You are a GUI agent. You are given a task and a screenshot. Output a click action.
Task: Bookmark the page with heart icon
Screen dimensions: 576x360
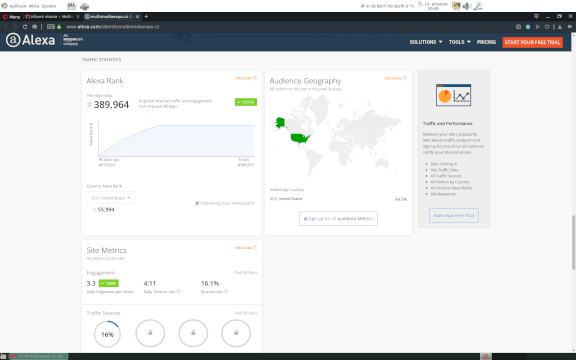(547, 26)
